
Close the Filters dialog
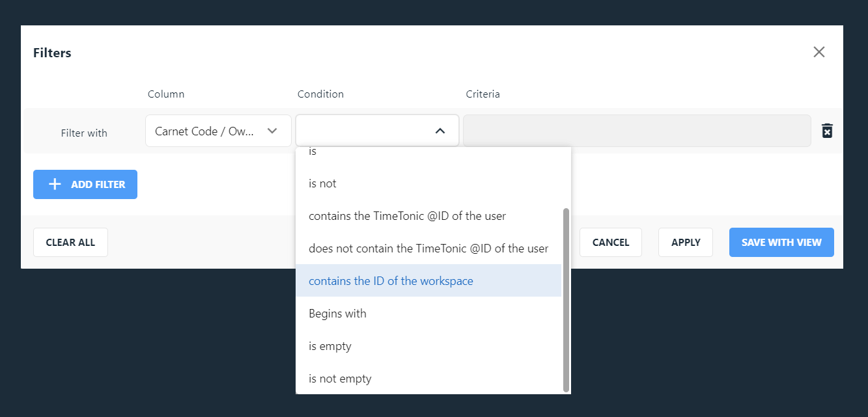(819, 52)
